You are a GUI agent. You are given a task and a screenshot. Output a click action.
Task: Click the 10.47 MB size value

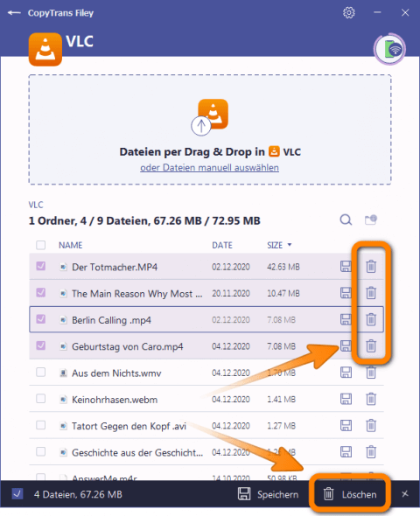click(x=283, y=293)
